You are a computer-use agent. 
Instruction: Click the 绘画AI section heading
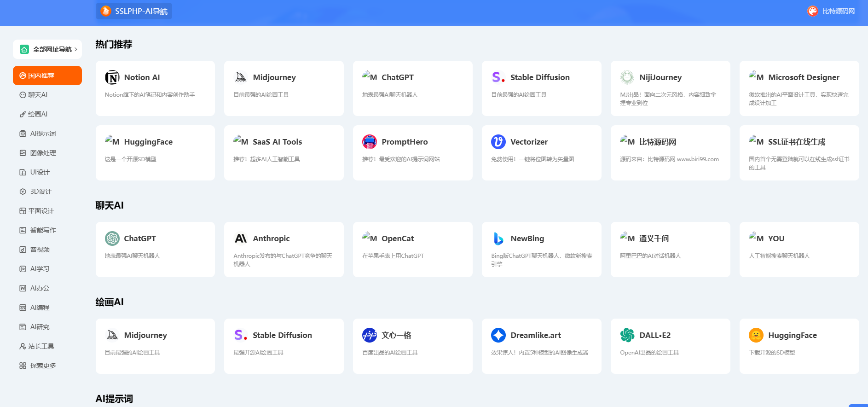pos(110,302)
